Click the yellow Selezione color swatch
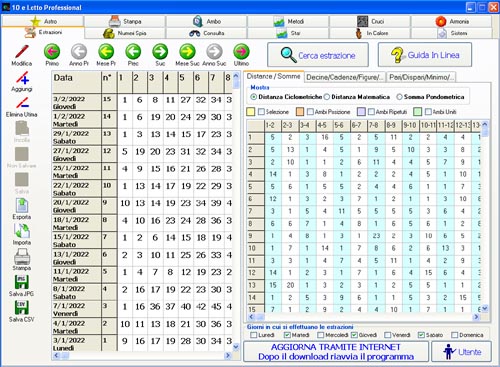500x367 pixels. point(251,112)
